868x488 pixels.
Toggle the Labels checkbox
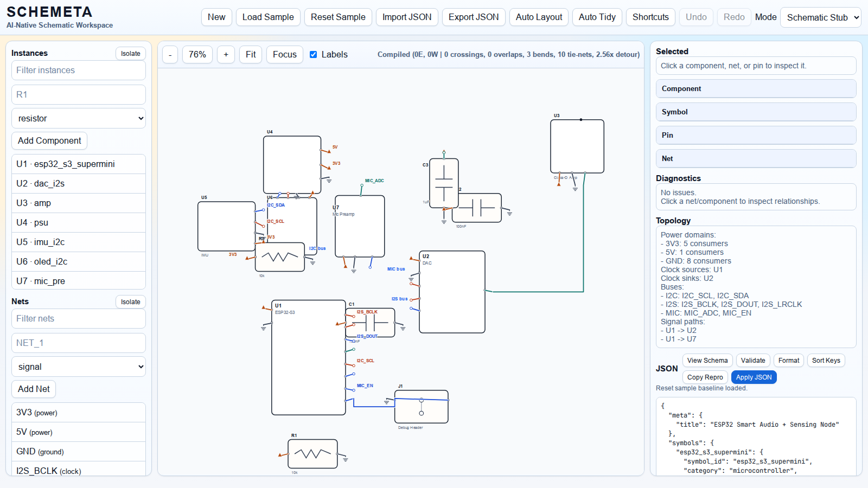click(314, 54)
